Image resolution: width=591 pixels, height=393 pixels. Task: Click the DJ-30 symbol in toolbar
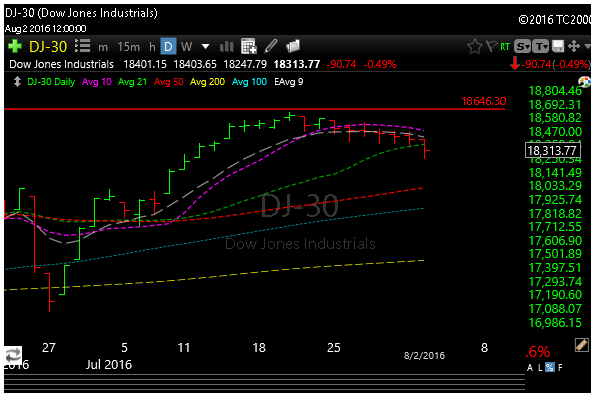point(48,47)
